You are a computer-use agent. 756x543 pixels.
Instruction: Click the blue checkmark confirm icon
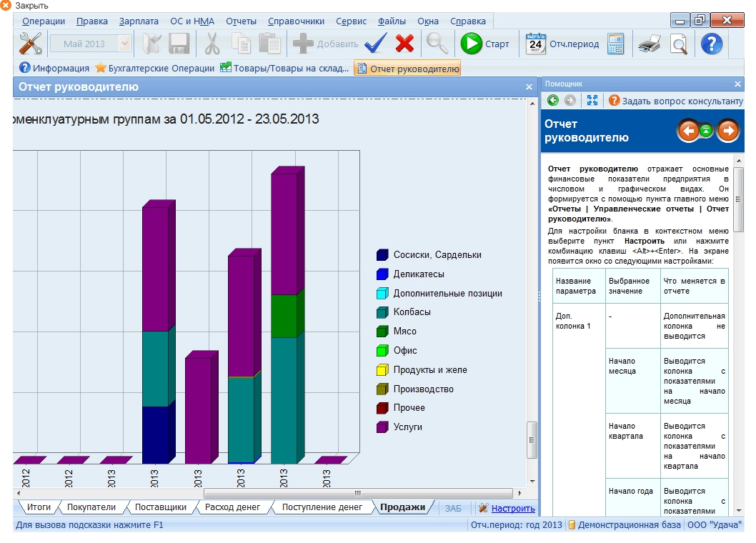coord(375,44)
